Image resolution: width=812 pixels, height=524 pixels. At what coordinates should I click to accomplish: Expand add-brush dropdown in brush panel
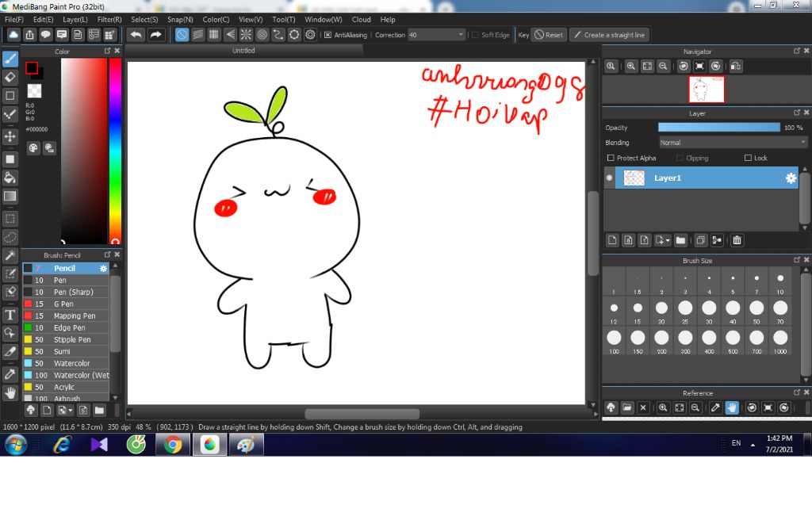(x=71, y=411)
